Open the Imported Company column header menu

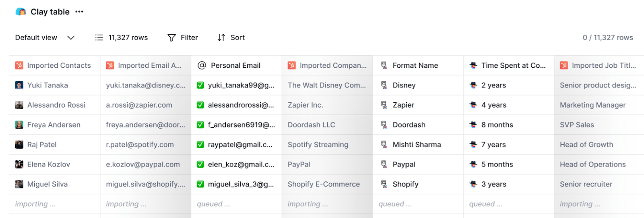point(327,65)
